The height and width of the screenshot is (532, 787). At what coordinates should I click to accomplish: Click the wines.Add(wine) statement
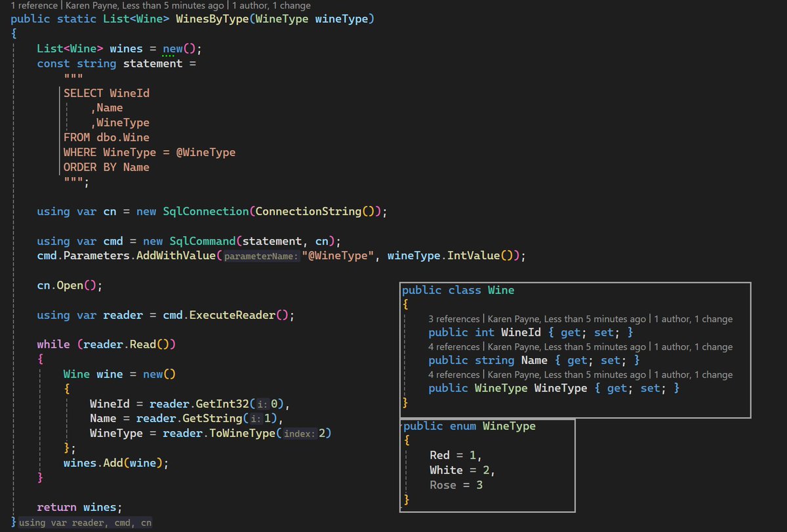point(116,463)
